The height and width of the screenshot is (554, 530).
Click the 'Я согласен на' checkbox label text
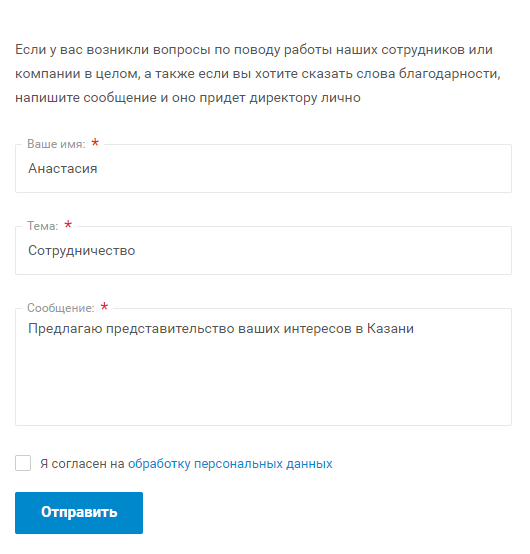(82, 464)
